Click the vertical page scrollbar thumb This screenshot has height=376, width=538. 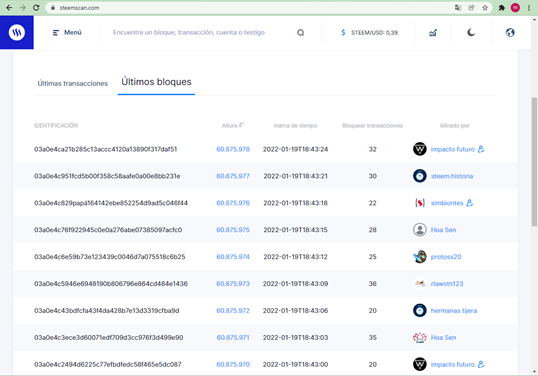[534, 162]
